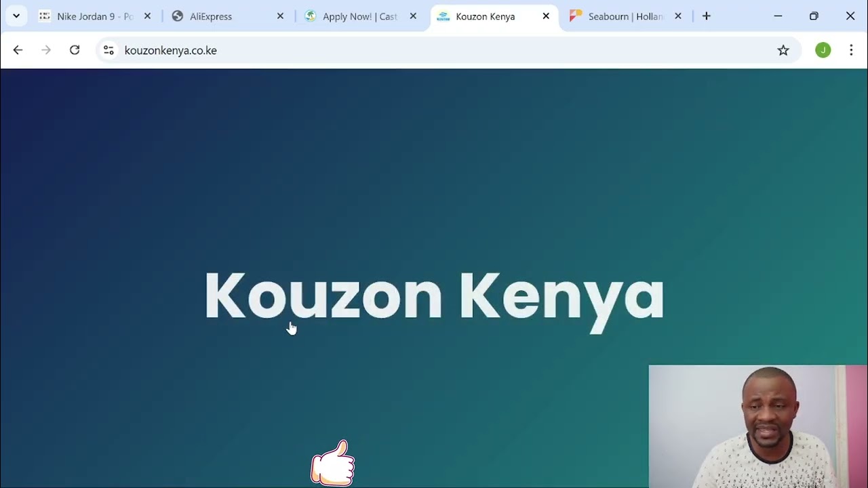
Task: Click the webcam video overlay thumbnail
Action: [x=757, y=426]
